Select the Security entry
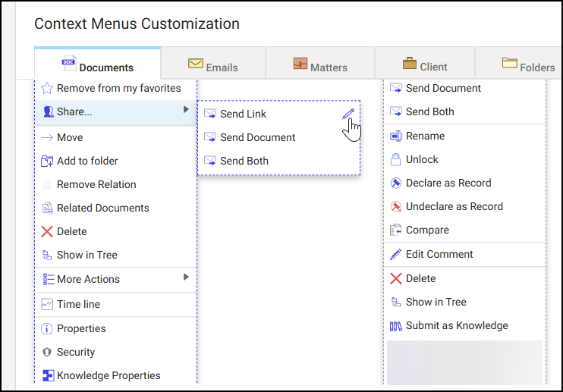 tap(116, 352)
